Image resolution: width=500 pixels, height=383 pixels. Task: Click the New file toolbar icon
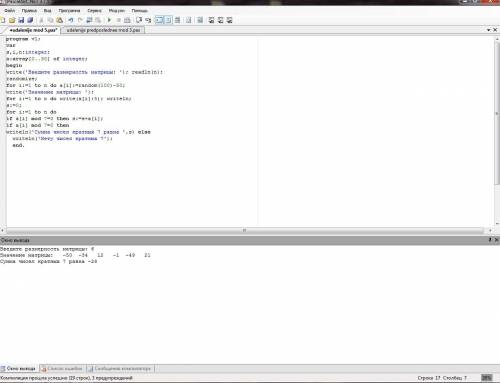tap(3, 20)
